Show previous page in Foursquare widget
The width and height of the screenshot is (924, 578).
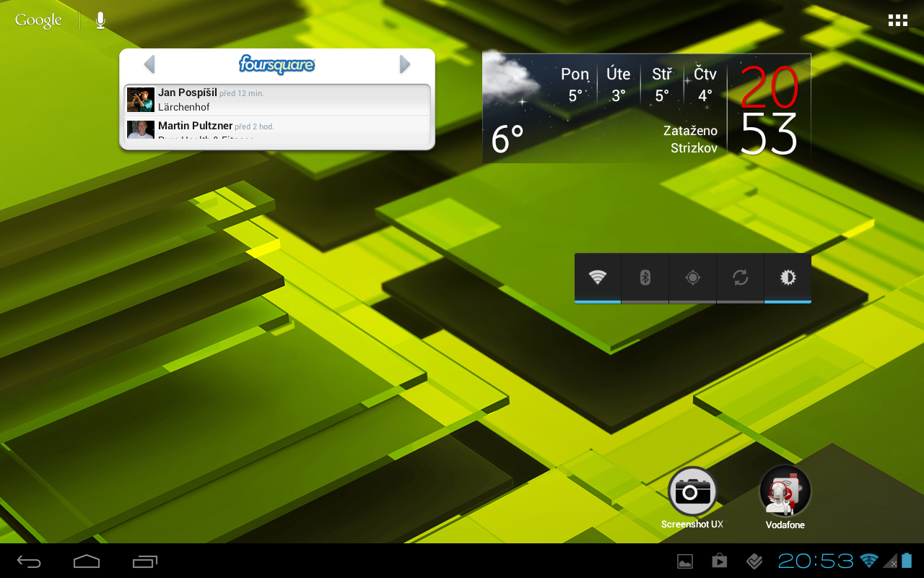[149, 65]
